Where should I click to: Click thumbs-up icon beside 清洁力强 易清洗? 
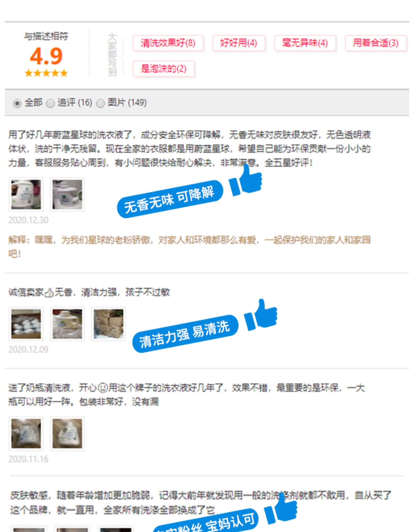[x=260, y=315]
